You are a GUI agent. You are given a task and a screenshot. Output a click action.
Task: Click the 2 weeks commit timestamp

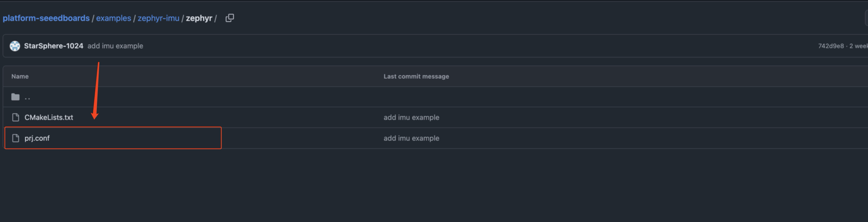pos(858,46)
